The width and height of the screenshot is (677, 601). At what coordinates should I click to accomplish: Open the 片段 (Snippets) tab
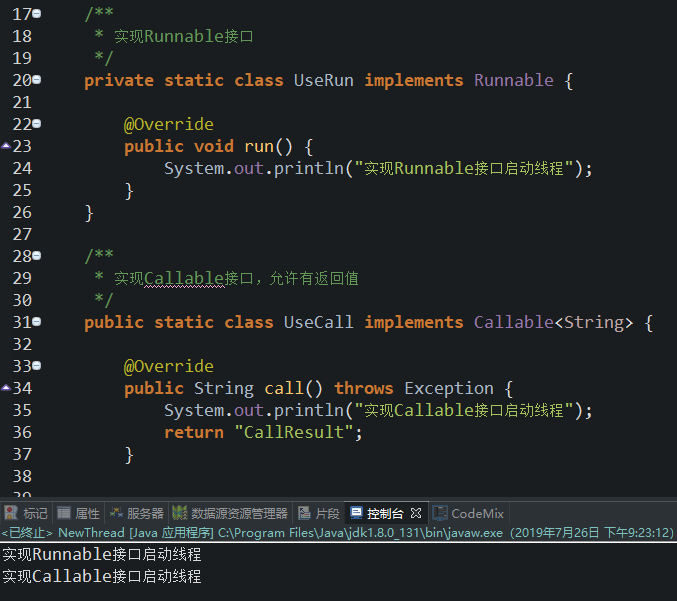319,513
